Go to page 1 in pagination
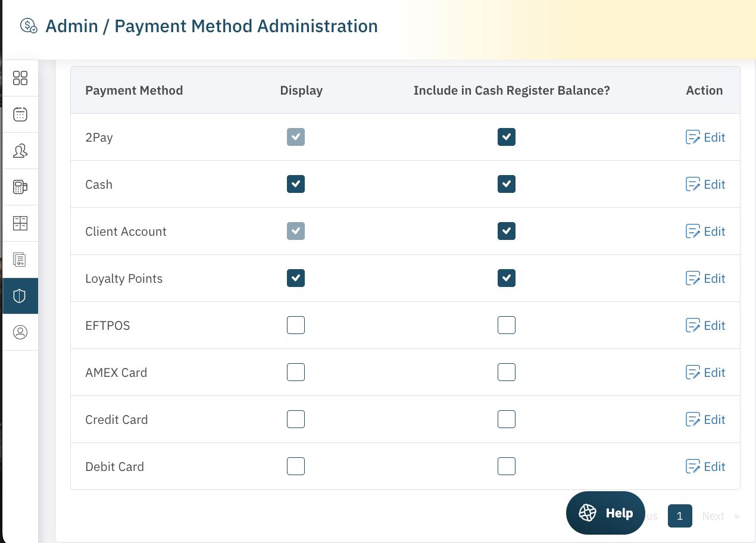This screenshot has width=756, height=543. tap(680, 516)
